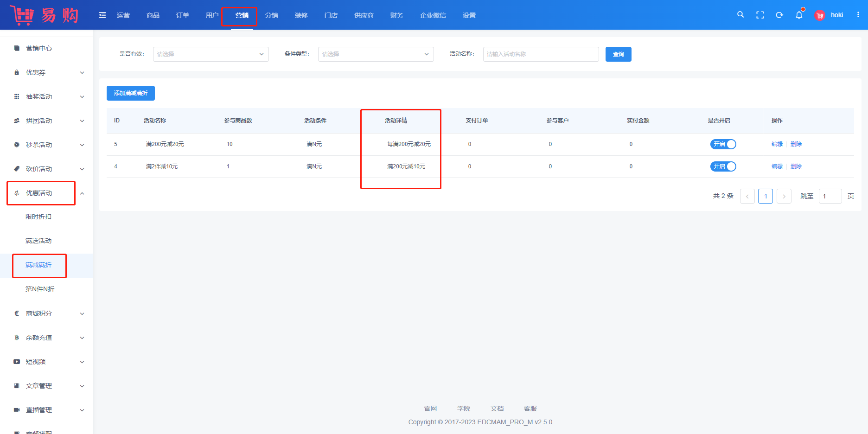
Task: Toggle fullscreen mode icon
Action: [760, 15]
